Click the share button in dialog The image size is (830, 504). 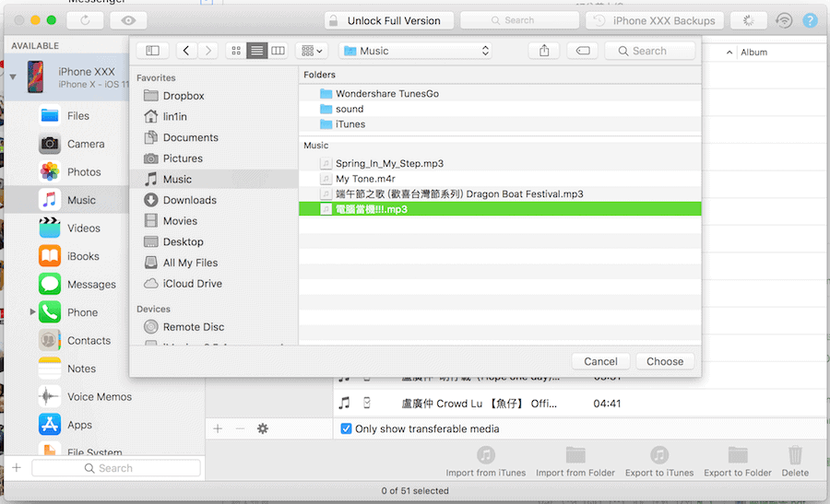tap(544, 51)
